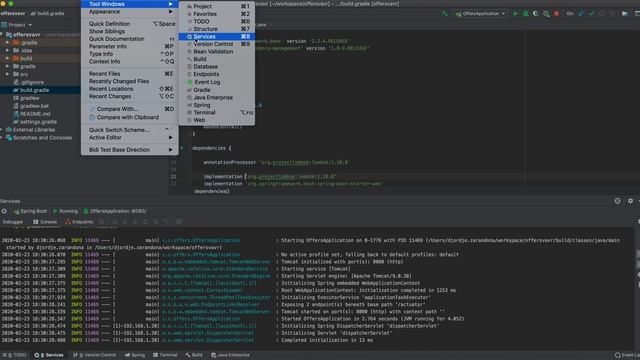640x360 pixels.
Task: Click the red Stop button in toolbar
Action: click(x=556, y=13)
